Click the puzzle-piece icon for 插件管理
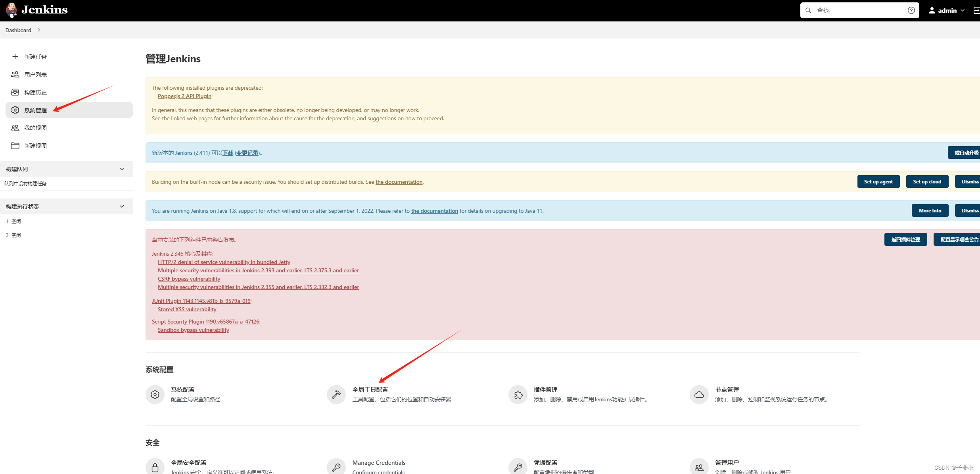Viewport: 980px width, 474px height. click(518, 395)
